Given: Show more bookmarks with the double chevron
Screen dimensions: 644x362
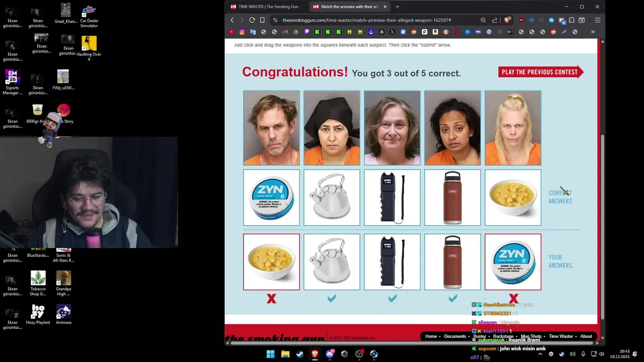Looking at the screenshot, I should 593,32.
